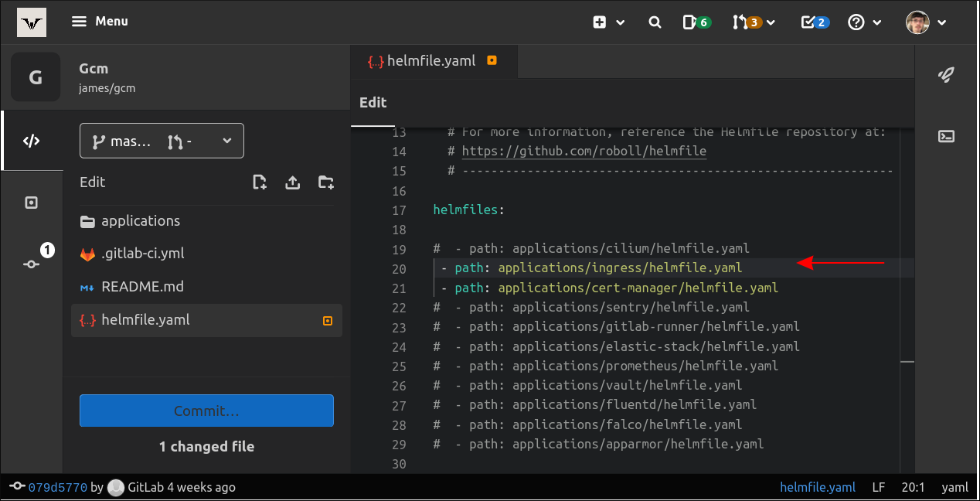Open the to-do list icon with 2 badge
This screenshot has width=980, height=501.
(815, 22)
